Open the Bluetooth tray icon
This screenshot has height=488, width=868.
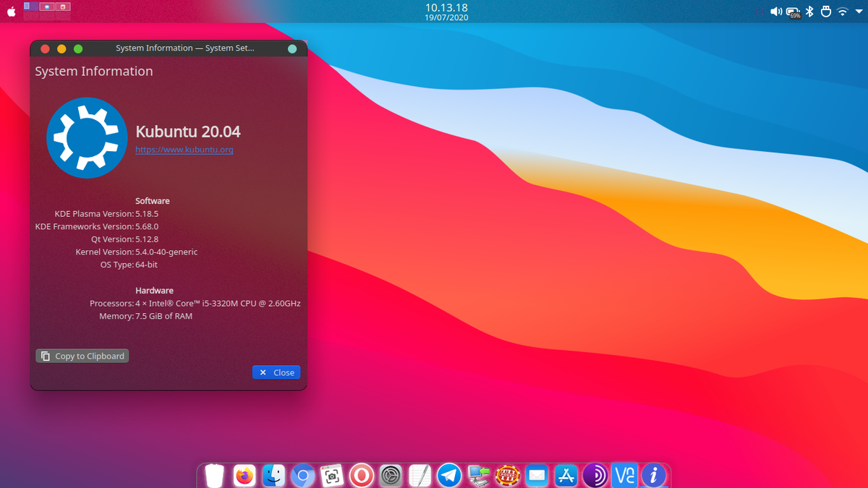coord(809,12)
